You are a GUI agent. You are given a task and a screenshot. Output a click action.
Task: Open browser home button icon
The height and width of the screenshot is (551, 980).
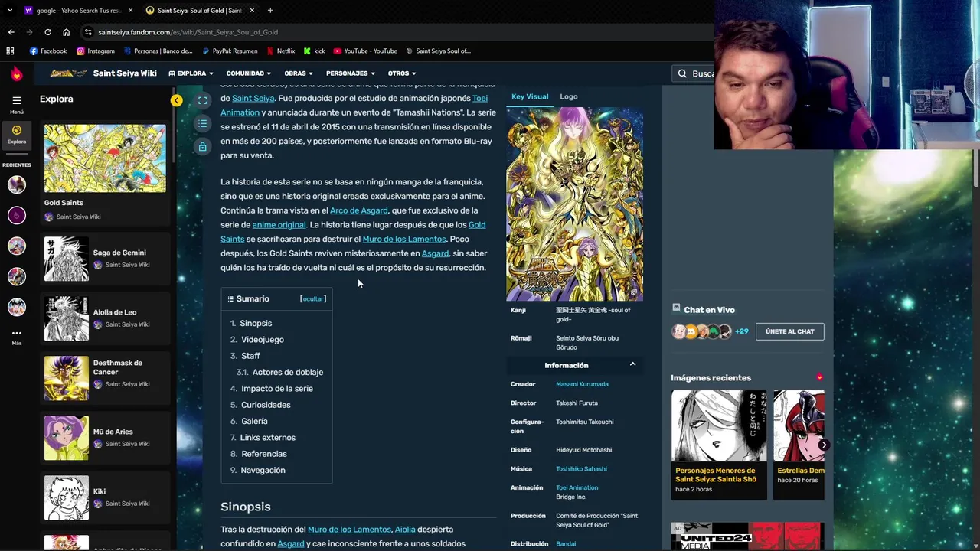[66, 32]
